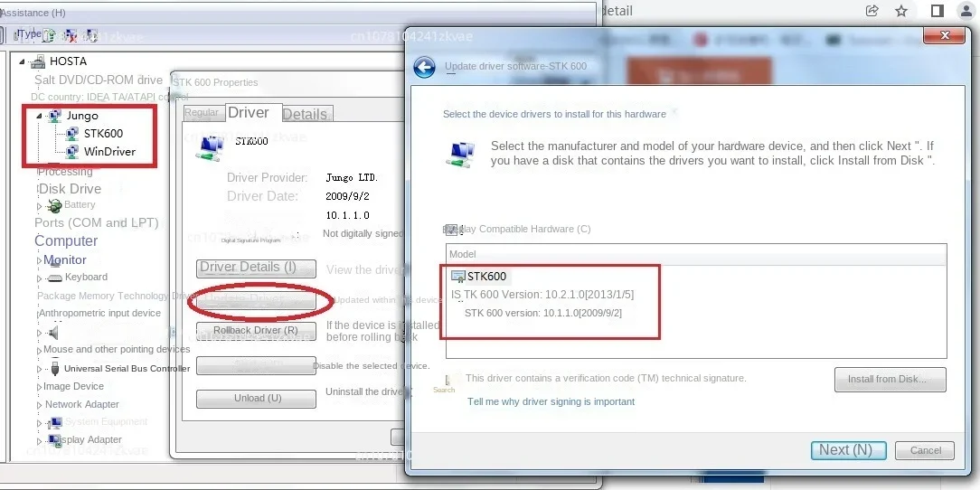Screen dimensions: 980x490
Task: Click the blue back arrow in the wizard
Action: pyautogui.click(x=424, y=67)
